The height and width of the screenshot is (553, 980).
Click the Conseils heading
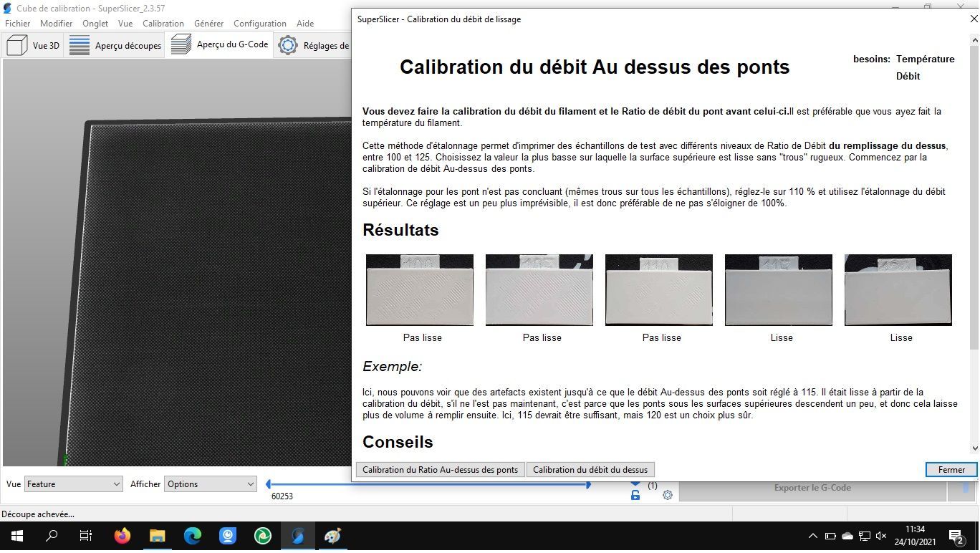(x=398, y=442)
